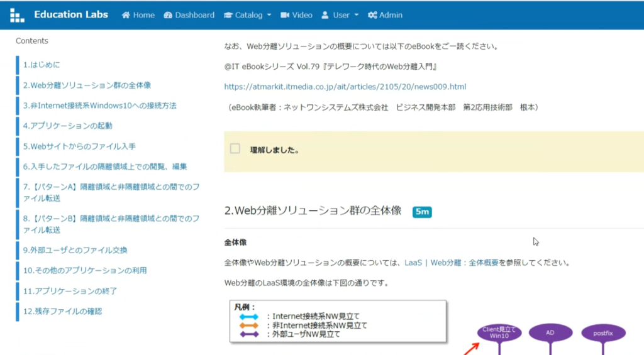Go to 3.非Internet接続系Windows10への接続方法

(x=100, y=106)
